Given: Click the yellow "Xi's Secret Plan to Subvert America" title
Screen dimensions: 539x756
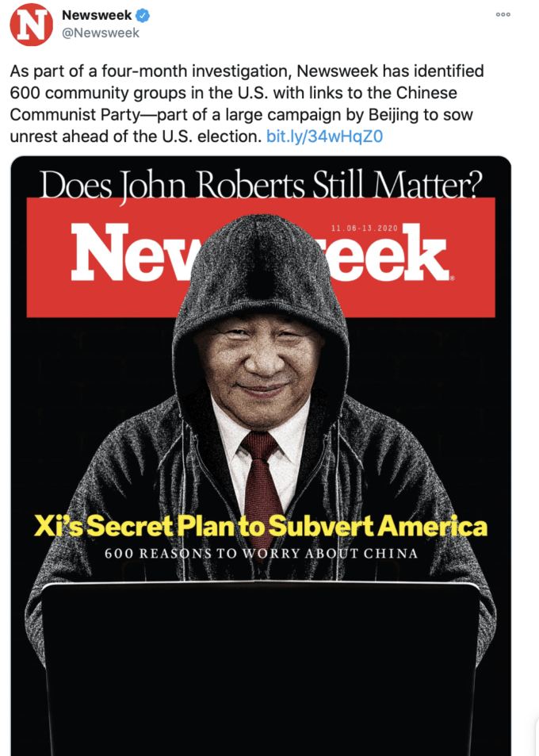Looking at the screenshot, I should pyautogui.click(x=261, y=526).
